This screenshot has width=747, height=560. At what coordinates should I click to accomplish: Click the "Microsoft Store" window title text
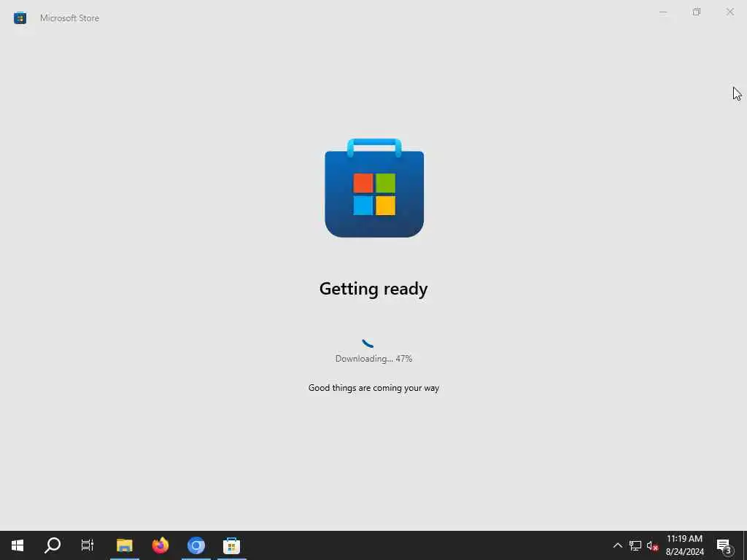pyautogui.click(x=69, y=18)
